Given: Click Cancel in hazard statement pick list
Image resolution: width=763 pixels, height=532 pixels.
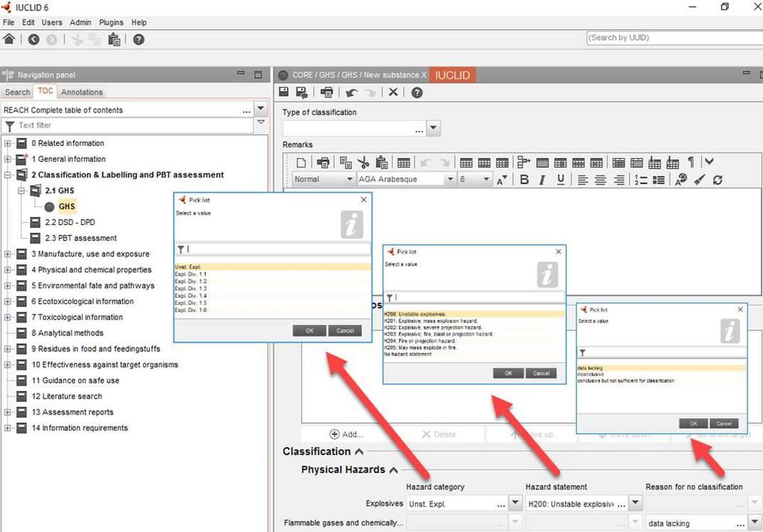Looking at the screenshot, I should coord(541,373).
